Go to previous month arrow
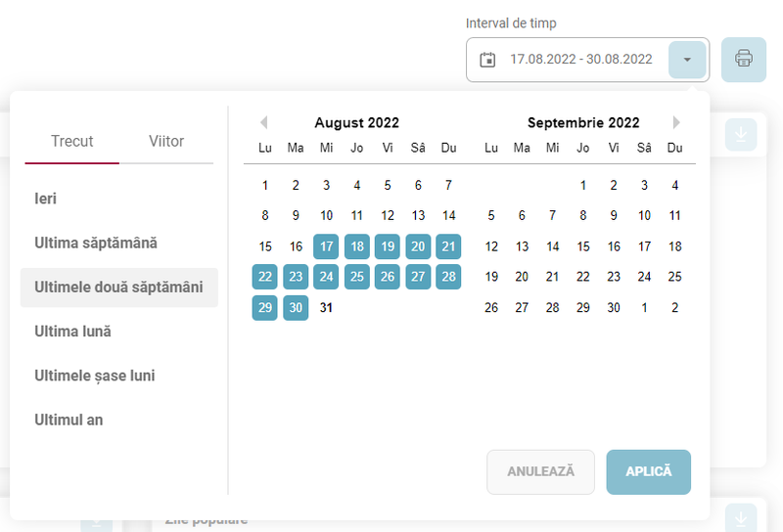The height and width of the screenshot is (532, 783). tap(264, 122)
